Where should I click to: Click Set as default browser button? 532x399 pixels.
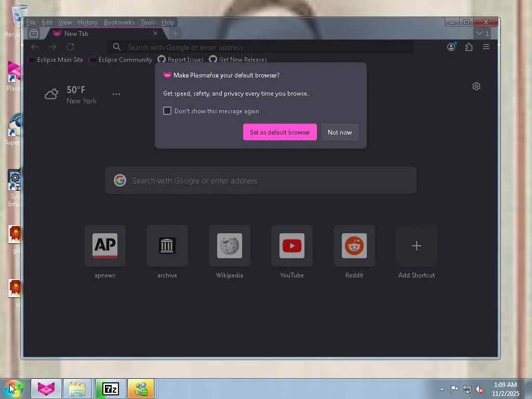coord(280,132)
